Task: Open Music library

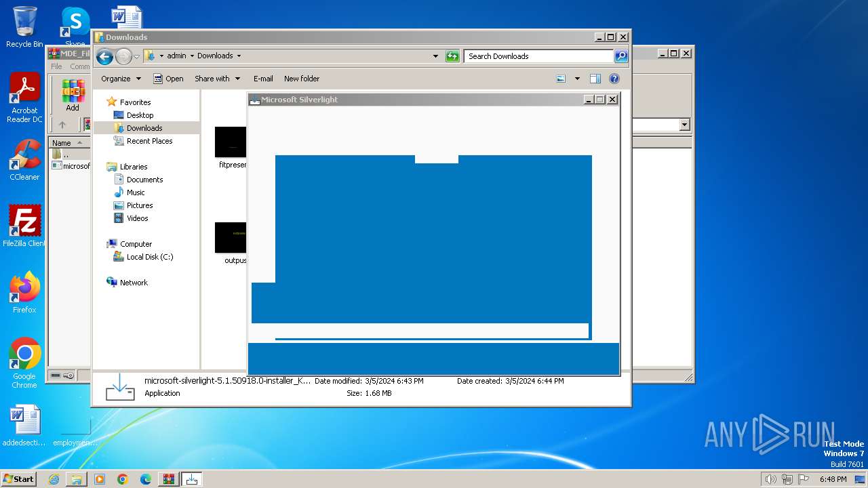Action: point(136,192)
